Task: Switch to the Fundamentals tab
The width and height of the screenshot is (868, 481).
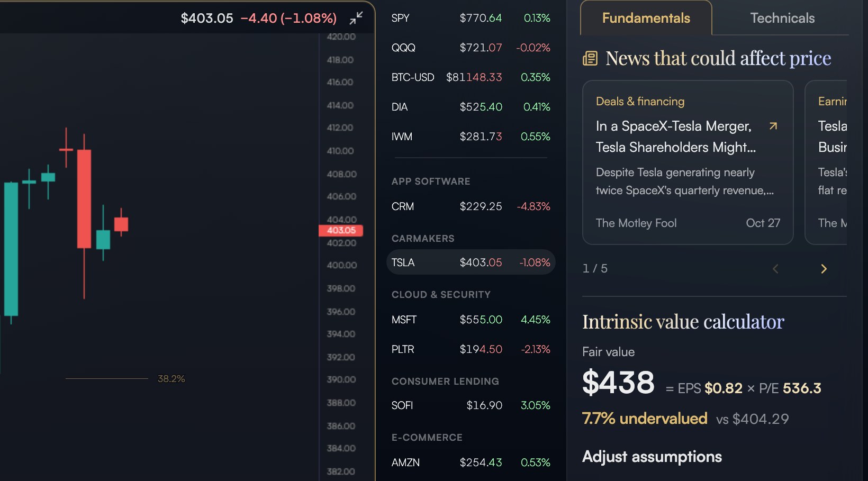Action: click(646, 18)
